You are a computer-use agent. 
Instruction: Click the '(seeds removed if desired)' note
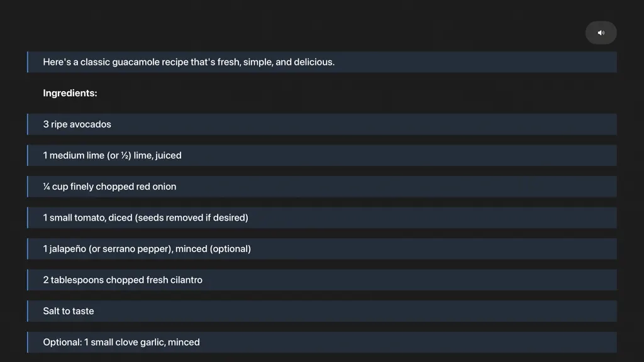click(191, 217)
